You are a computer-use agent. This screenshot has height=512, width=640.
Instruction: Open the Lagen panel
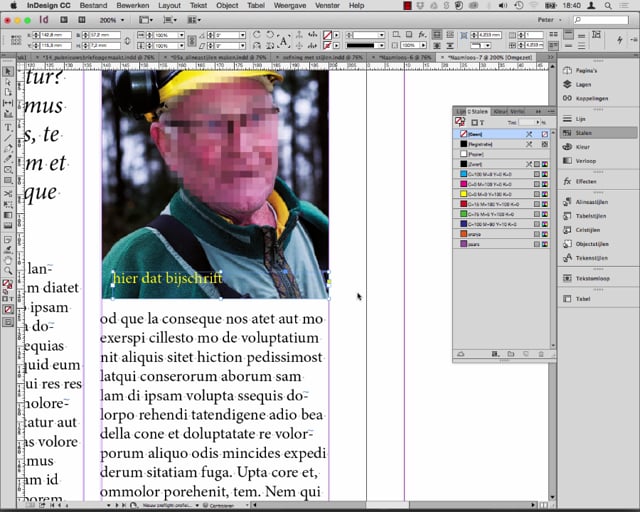coord(583,85)
